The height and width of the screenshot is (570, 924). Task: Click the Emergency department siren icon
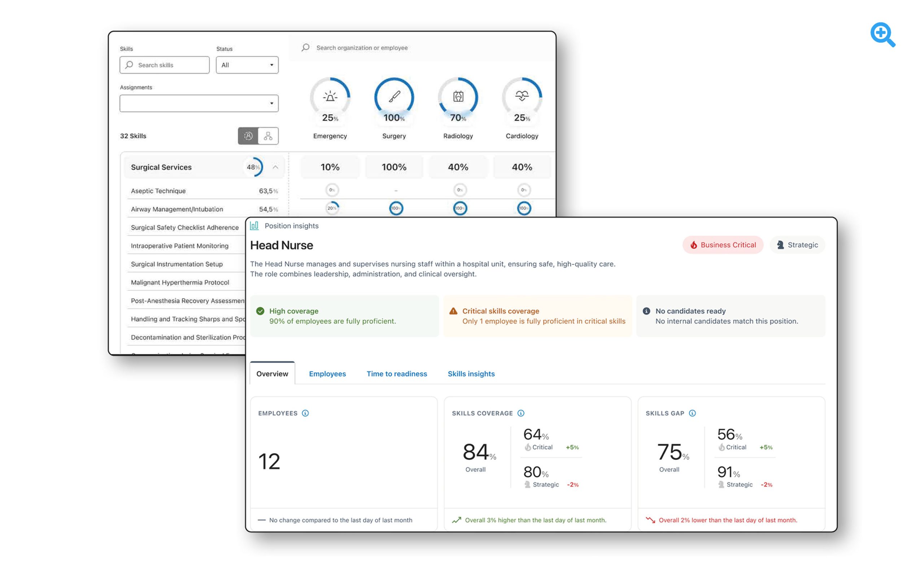pyautogui.click(x=330, y=96)
